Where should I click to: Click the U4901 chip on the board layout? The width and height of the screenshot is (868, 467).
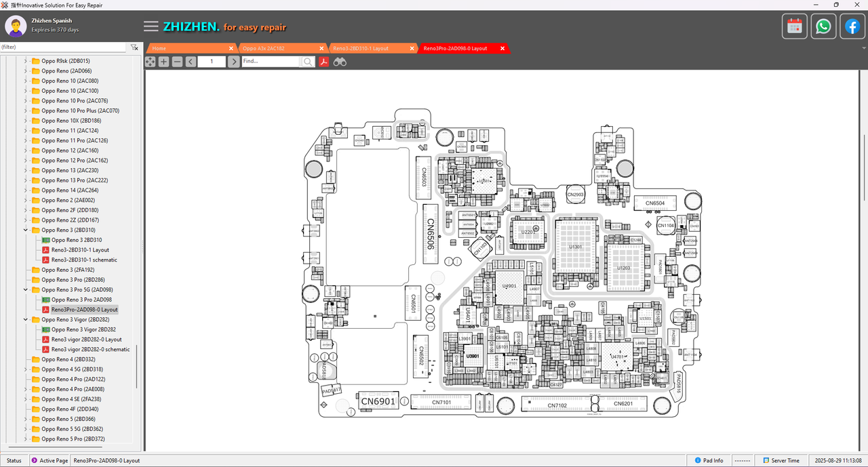[510, 287]
